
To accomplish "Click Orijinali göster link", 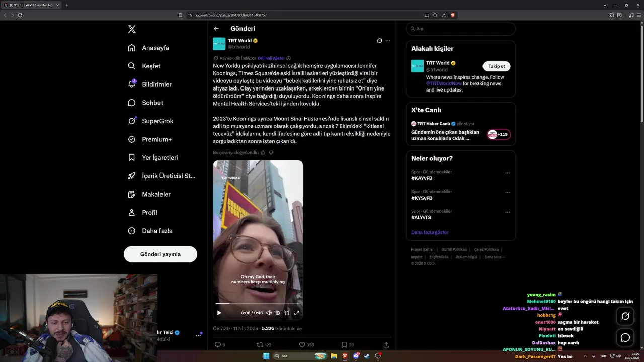I will 271,58.
